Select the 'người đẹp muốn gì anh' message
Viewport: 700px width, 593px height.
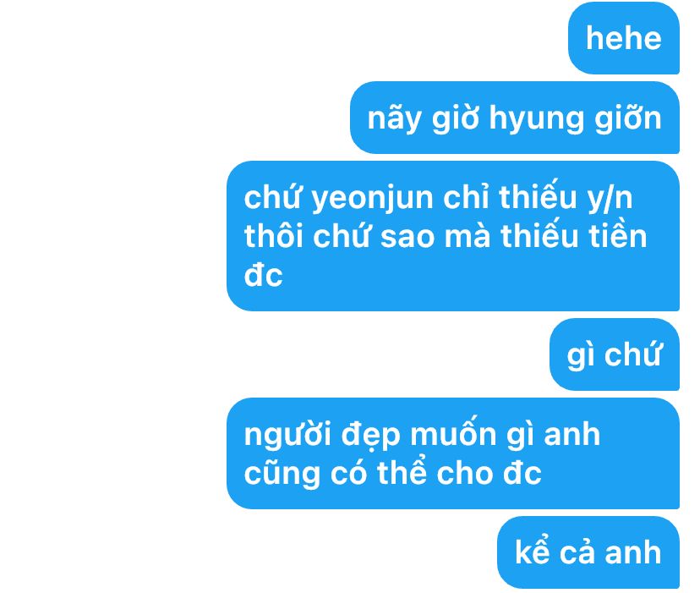(453, 453)
